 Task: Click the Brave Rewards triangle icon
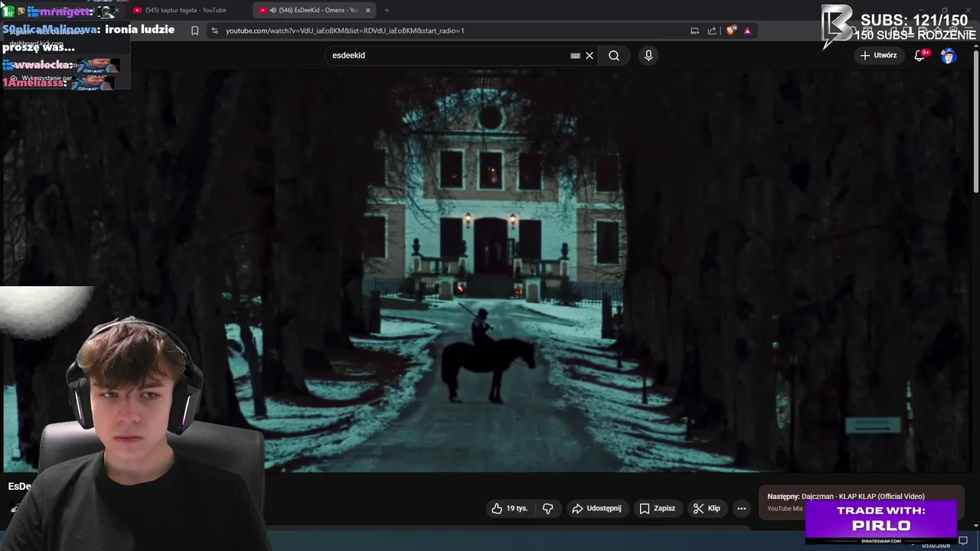pos(747,31)
